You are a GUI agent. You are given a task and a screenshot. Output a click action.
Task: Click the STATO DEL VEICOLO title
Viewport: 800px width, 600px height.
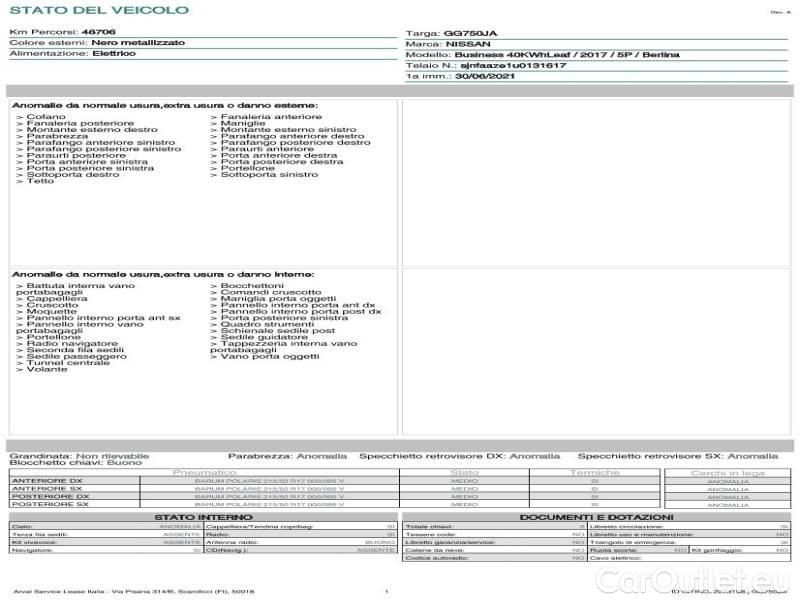[x=99, y=10]
